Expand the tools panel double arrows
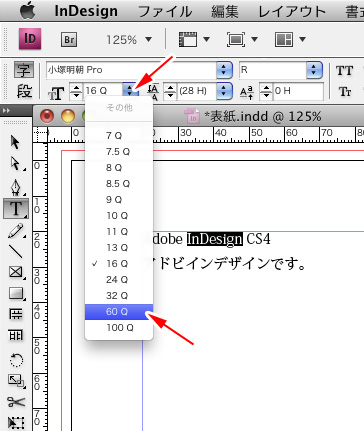 [x=6, y=110]
